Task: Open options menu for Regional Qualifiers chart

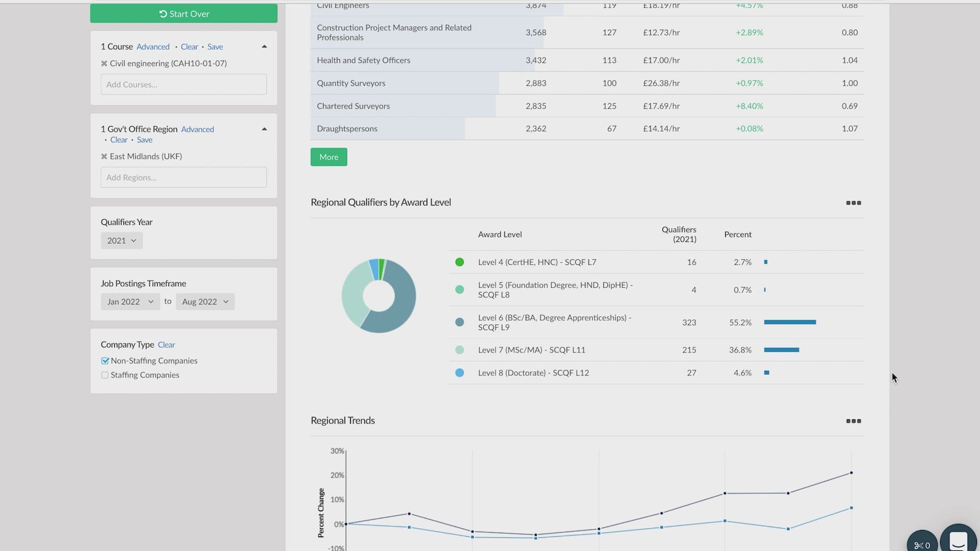Action: pyautogui.click(x=852, y=203)
